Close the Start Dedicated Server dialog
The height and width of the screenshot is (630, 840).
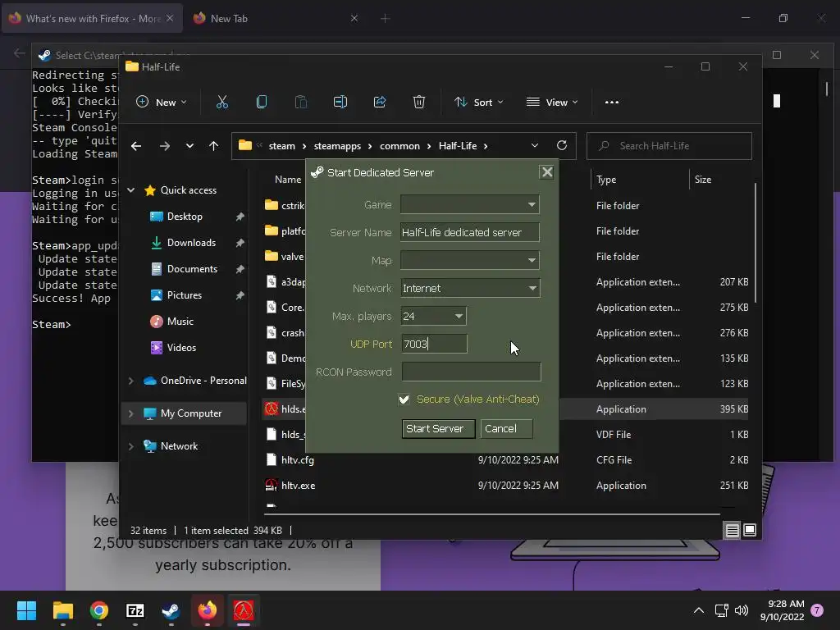click(546, 172)
